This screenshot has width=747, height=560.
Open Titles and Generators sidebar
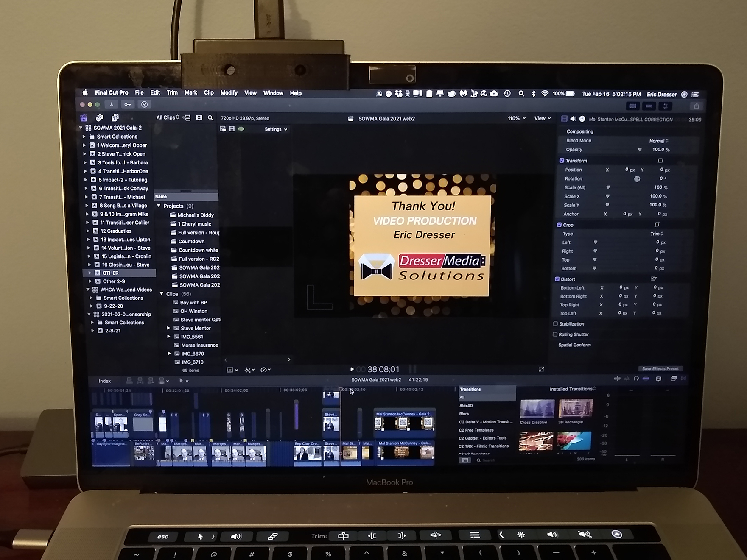click(x=115, y=118)
